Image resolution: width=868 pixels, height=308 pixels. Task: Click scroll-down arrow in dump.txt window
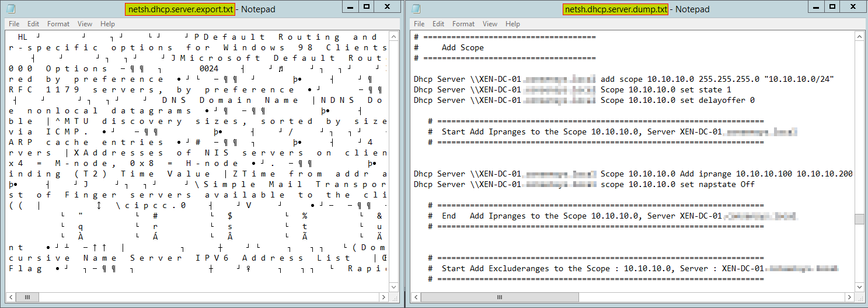[x=859, y=287]
